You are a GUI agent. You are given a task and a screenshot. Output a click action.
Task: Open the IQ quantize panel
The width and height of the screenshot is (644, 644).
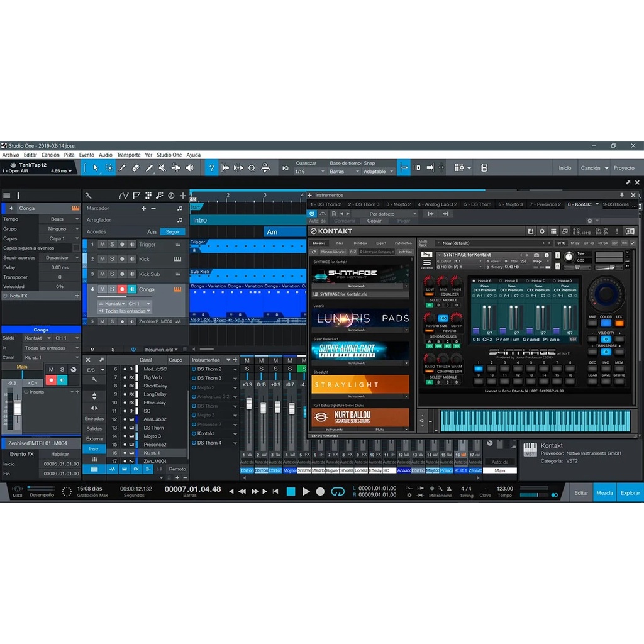(286, 167)
